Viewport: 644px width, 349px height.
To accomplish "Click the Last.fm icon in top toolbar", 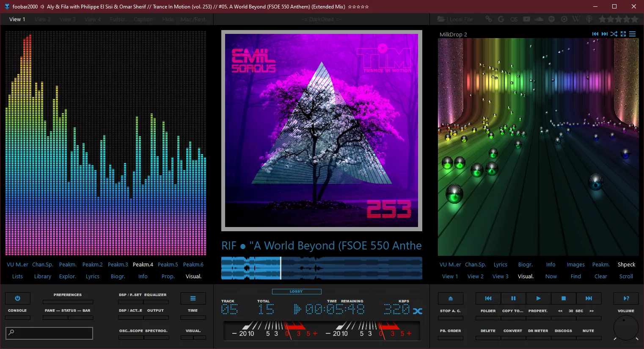I will coord(514,19).
